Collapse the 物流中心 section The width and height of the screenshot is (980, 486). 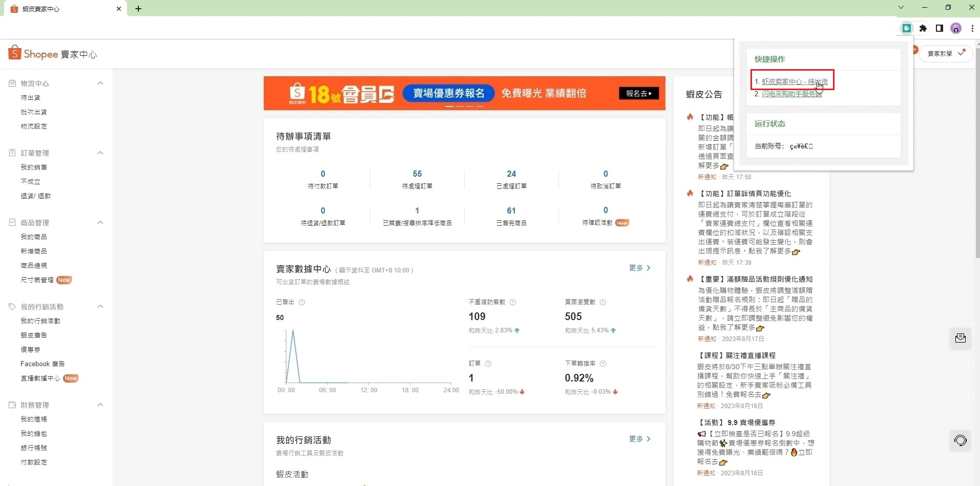pyautogui.click(x=100, y=83)
